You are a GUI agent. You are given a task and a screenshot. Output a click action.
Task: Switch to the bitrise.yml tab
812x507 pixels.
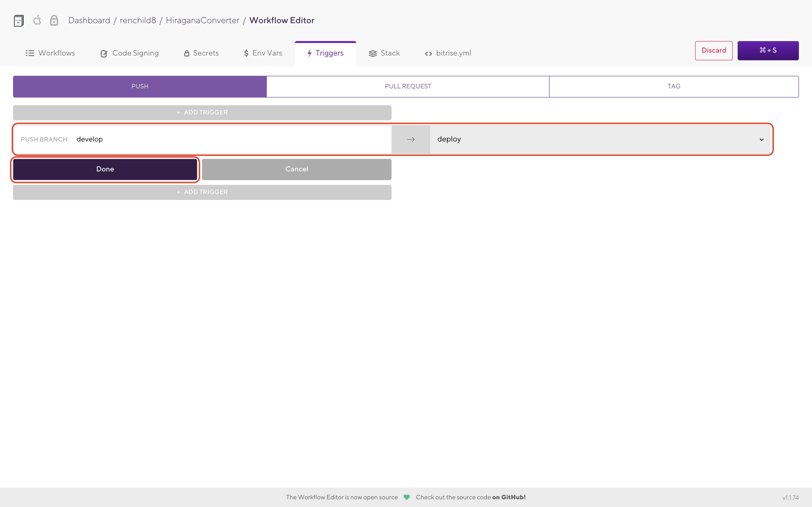(448, 53)
